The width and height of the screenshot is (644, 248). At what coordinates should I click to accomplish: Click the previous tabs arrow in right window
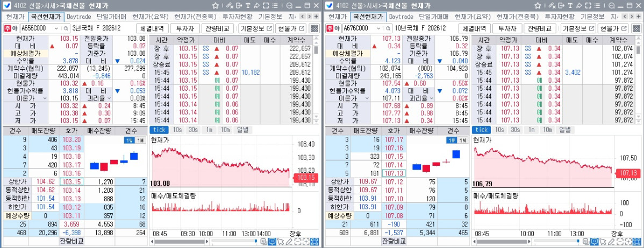coord(624,17)
